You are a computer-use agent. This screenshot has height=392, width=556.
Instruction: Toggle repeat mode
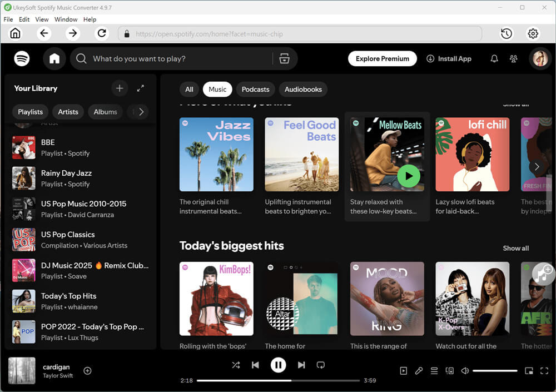click(x=320, y=365)
